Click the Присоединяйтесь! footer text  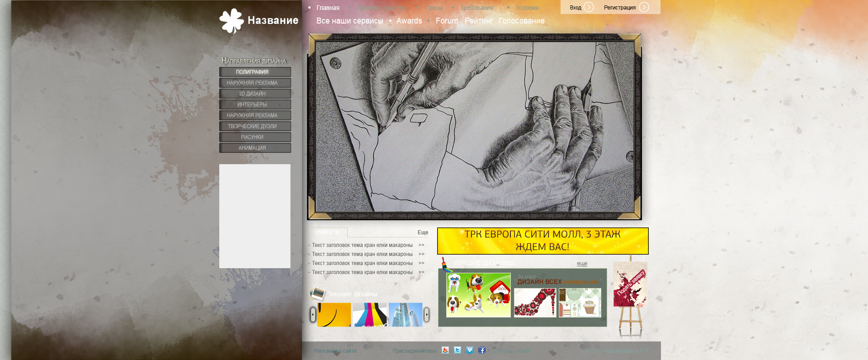[x=415, y=351]
